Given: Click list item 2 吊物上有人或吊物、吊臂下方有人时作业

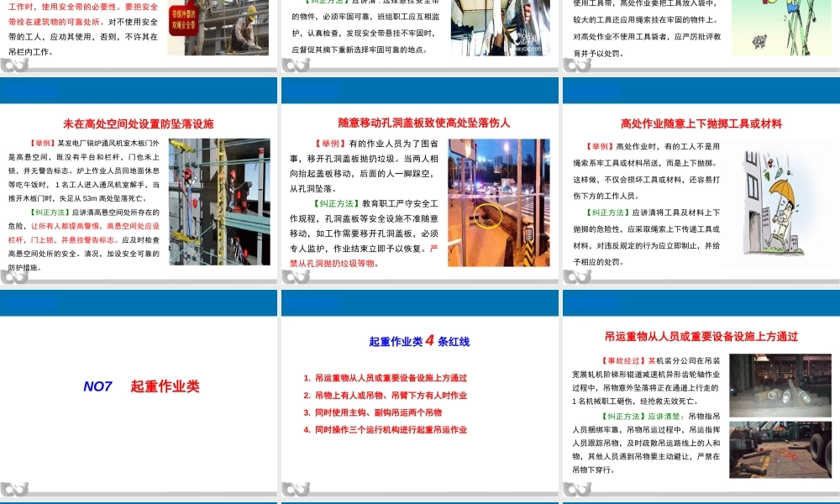Looking at the screenshot, I should (x=386, y=396).
